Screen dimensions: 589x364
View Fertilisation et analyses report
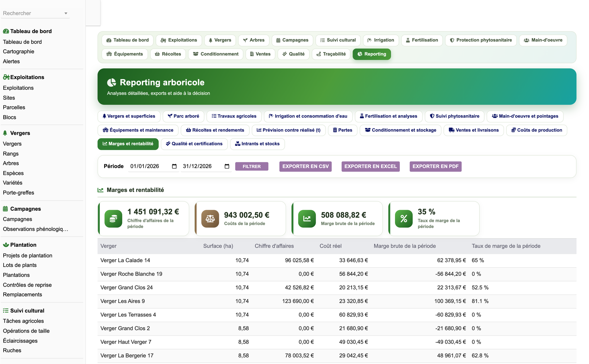click(389, 116)
